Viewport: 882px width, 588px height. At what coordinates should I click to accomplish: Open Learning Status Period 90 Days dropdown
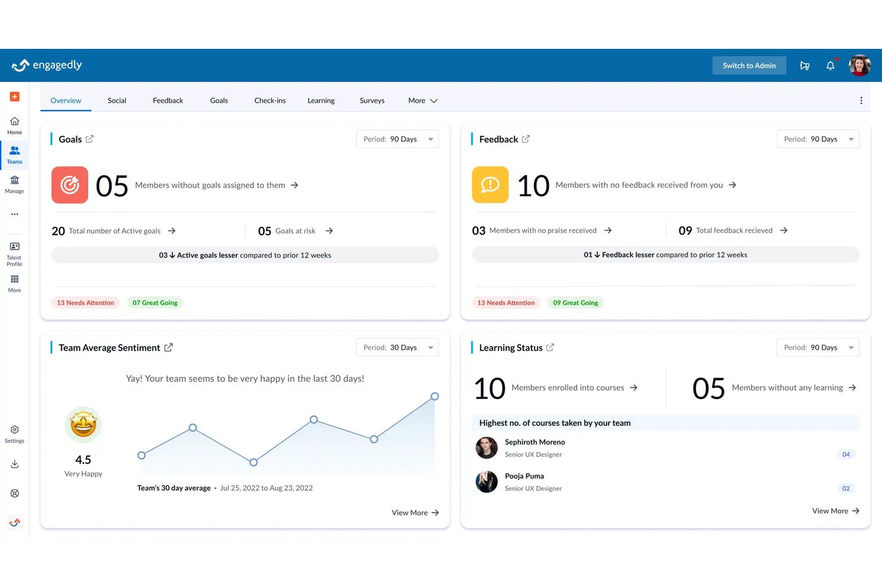(818, 347)
